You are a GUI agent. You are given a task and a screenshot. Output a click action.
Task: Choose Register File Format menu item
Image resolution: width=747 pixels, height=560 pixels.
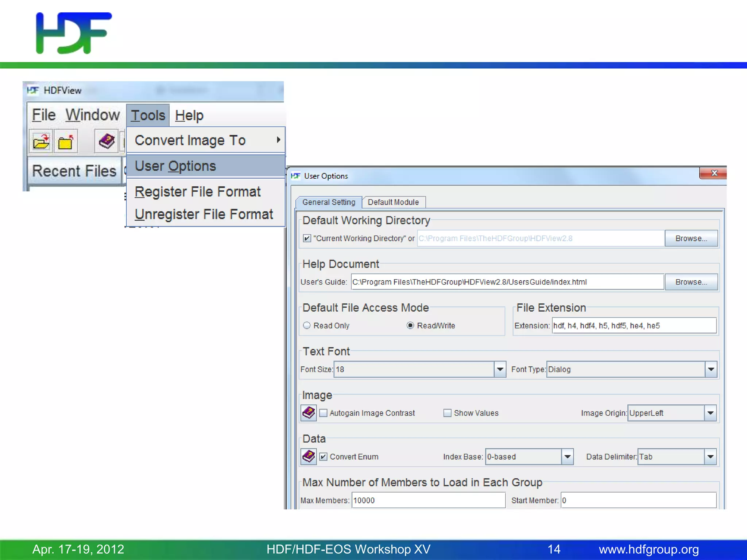(x=198, y=192)
